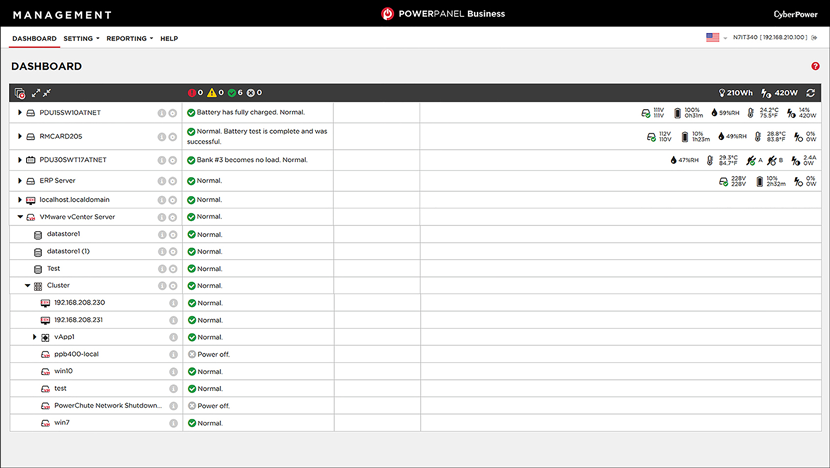Screen dimensions: 830x468
Task: Click the info icon for RMCARD205
Action: (x=162, y=137)
